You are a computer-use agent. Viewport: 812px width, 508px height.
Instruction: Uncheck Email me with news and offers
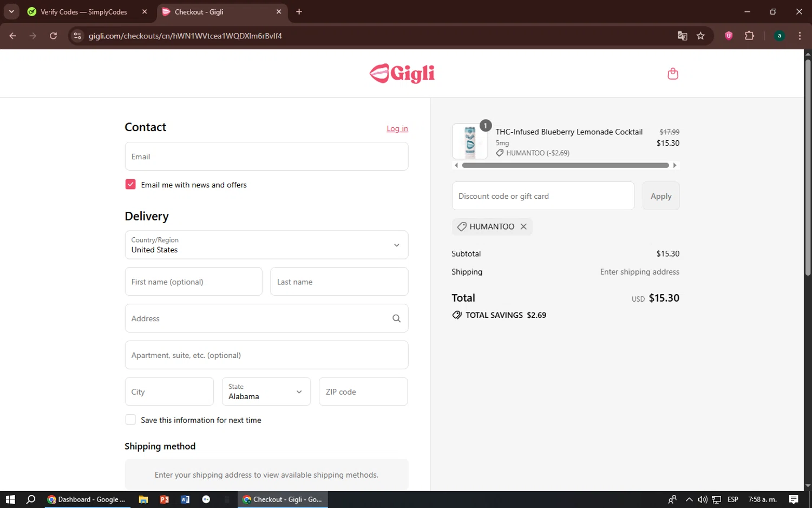coord(130,185)
